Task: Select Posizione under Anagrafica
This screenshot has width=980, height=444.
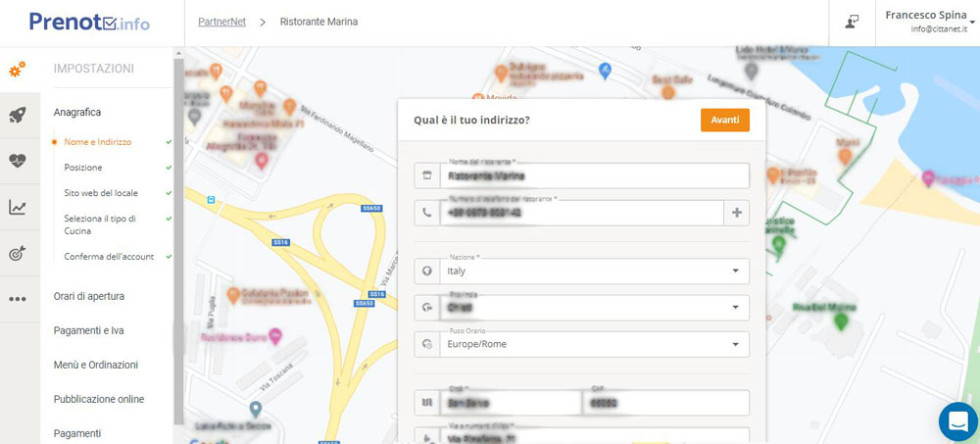Action: tap(83, 168)
